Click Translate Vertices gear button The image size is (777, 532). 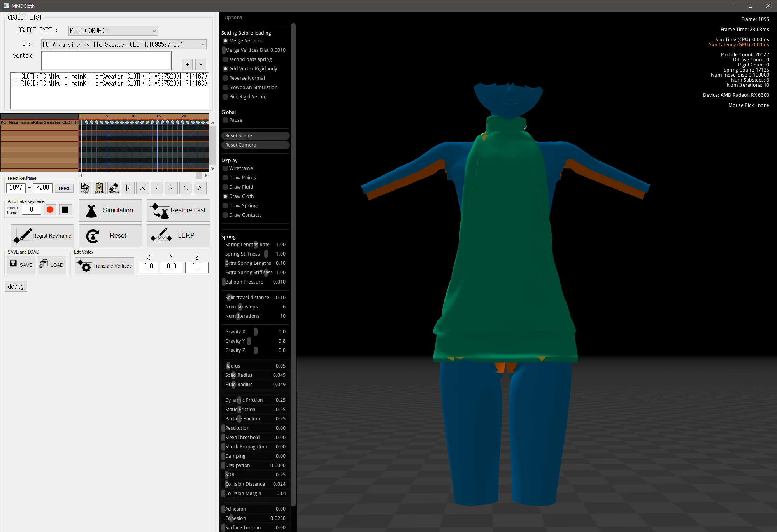coord(104,266)
